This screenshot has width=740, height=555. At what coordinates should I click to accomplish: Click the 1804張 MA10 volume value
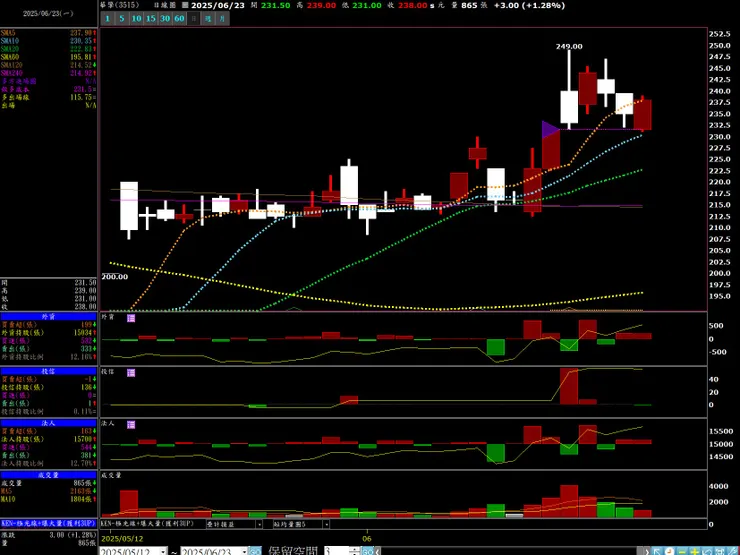81,499
